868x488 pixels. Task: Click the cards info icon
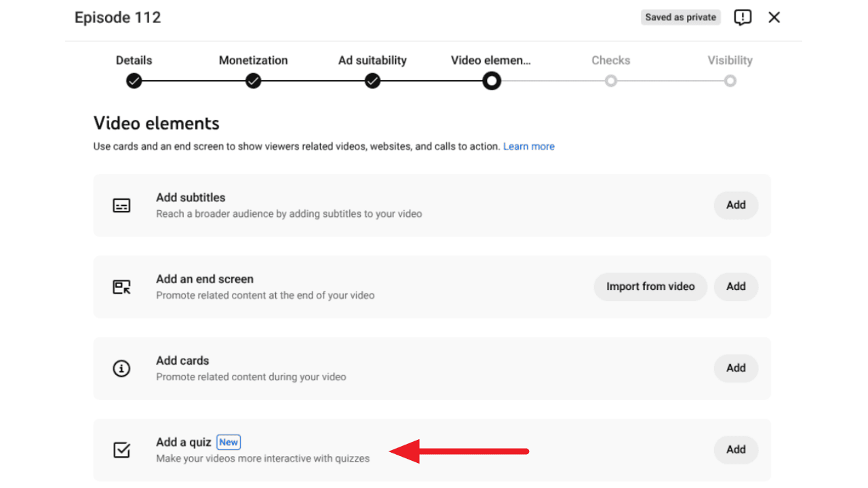tap(121, 369)
